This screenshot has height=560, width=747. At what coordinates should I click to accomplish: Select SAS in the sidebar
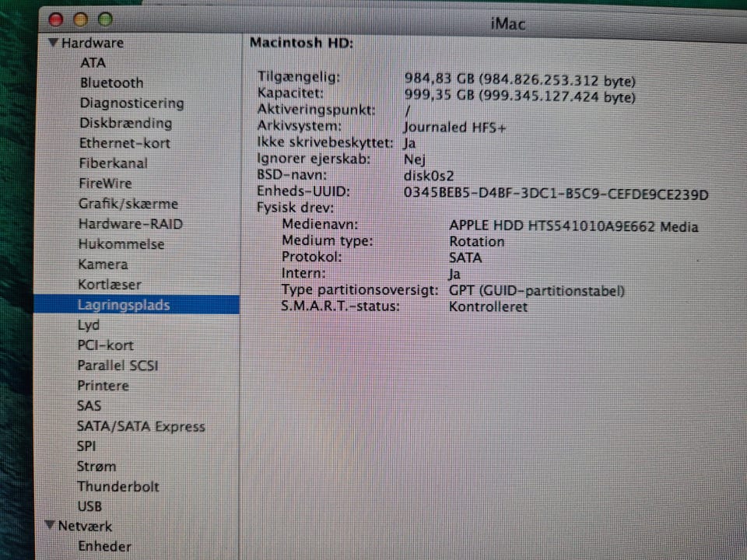coord(89,406)
